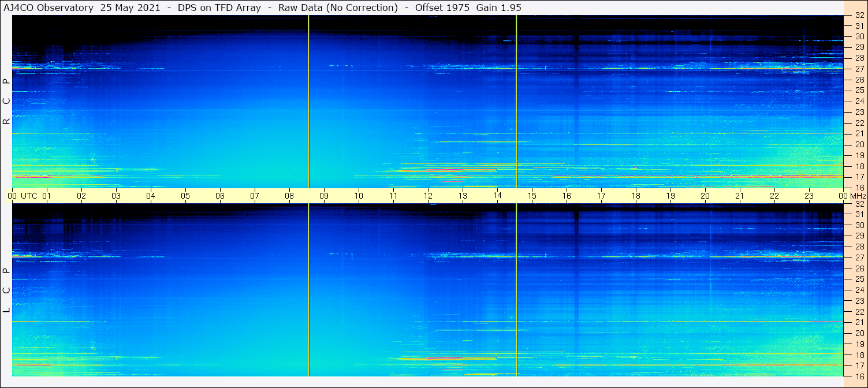868x388 pixels.
Task: Click the 24 MHz label on LCP scale
Action: pyautogui.click(x=859, y=290)
